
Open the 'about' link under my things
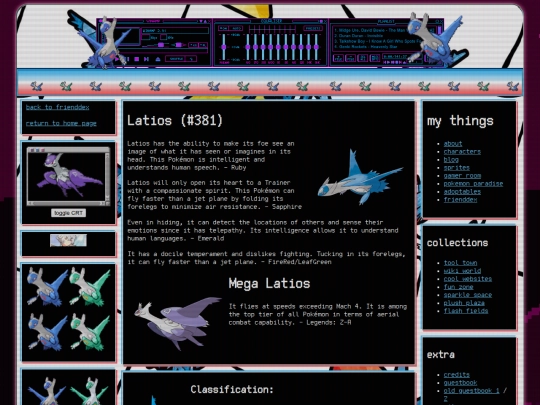coord(453,144)
